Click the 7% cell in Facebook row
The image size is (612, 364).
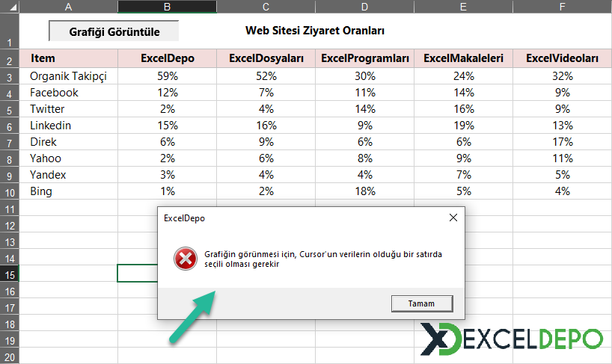click(x=266, y=93)
